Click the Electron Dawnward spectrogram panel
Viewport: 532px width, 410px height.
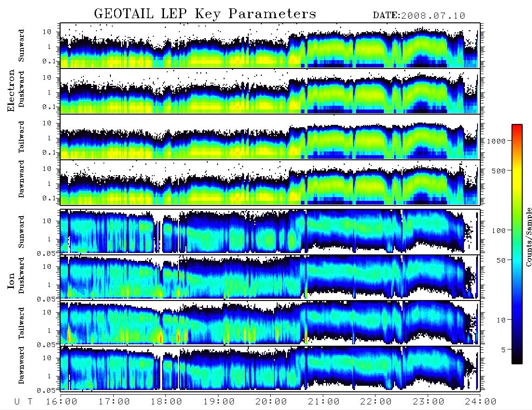pyautogui.click(x=270, y=183)
